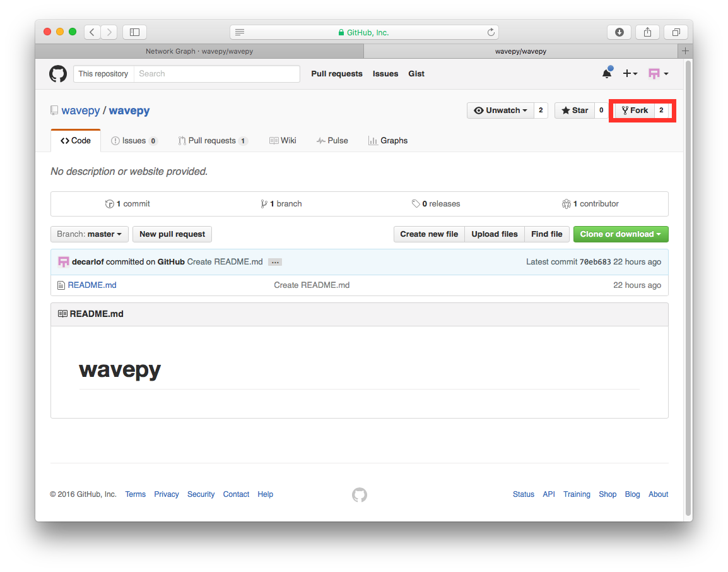Reload the page with the refresh icon
The width and height of the screenshot is (728, 572).
[x=491, y=32]
